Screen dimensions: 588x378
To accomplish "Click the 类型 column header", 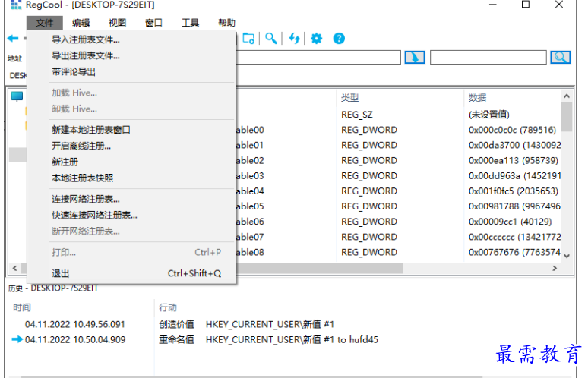I will point(349,98).
